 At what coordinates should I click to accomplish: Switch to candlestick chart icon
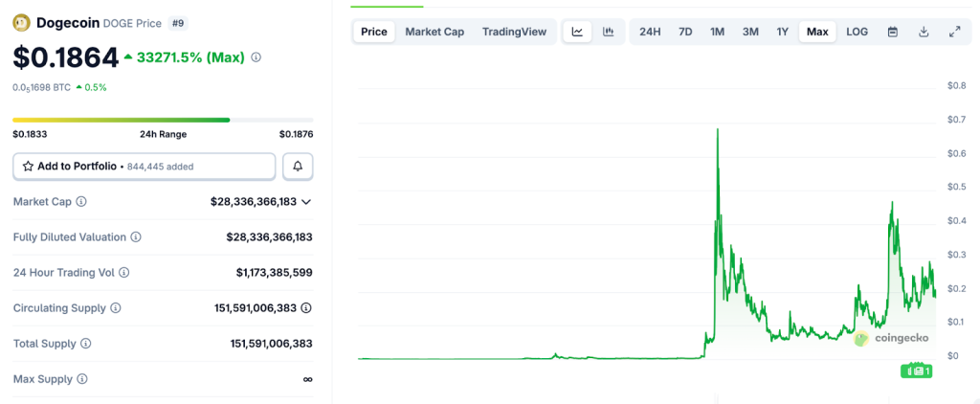coord(608,32)
